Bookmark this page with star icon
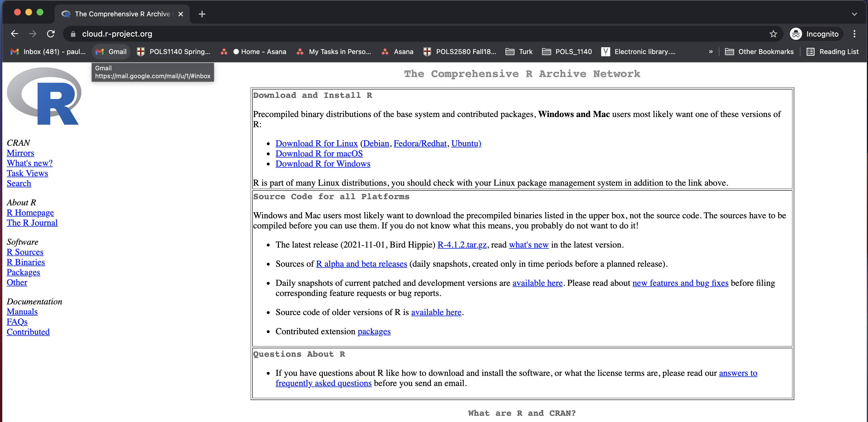The height and width of the screenshot is (422, 868). point(773,34)
